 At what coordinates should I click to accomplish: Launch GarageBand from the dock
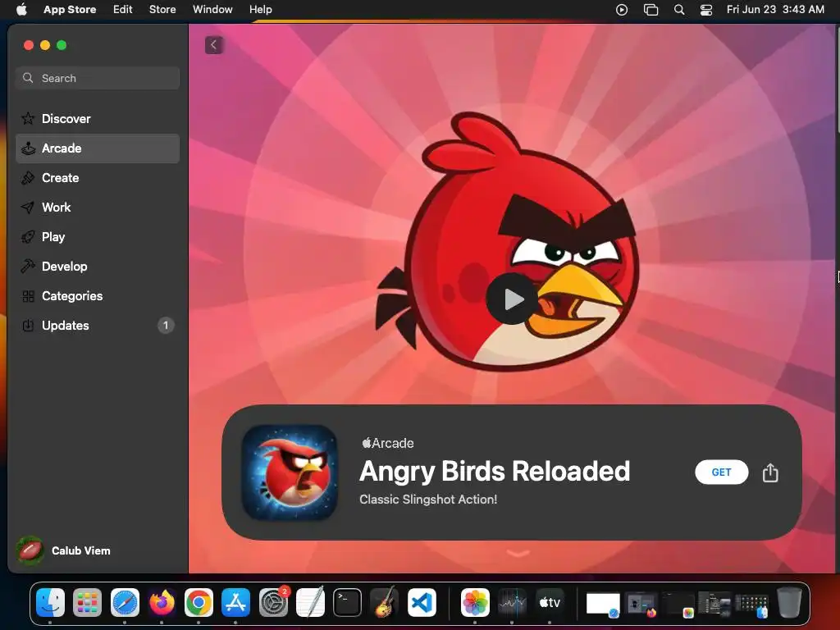tap(384, 603)
